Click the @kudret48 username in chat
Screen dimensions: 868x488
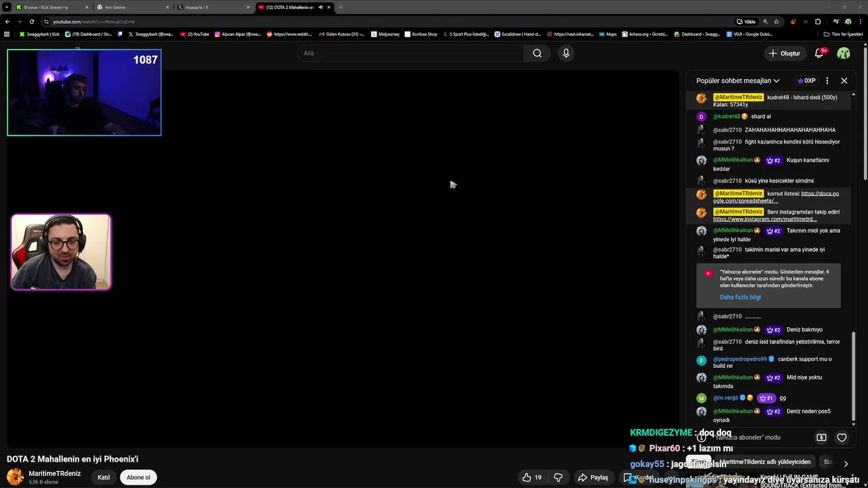726,117
